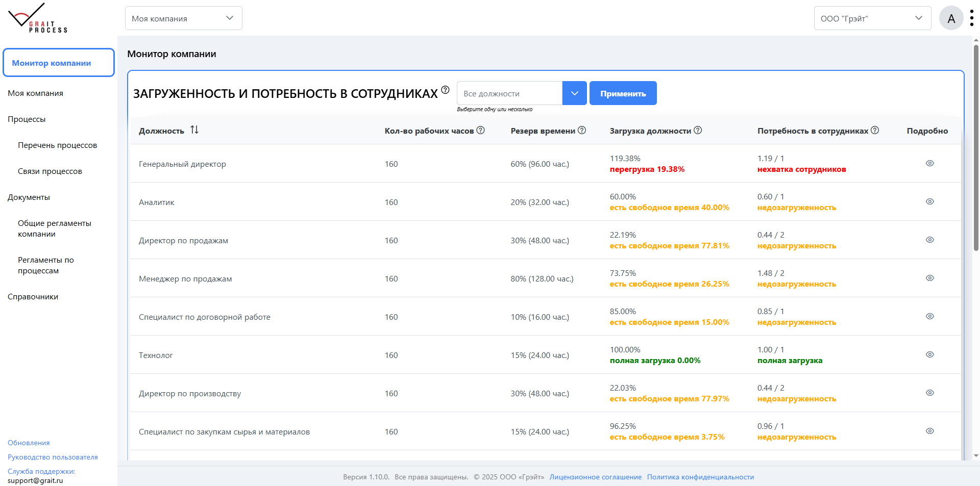This screenshot has width=980, height=486.
Task: View details of Менеджер по продажам row
Action: point(929,278)
